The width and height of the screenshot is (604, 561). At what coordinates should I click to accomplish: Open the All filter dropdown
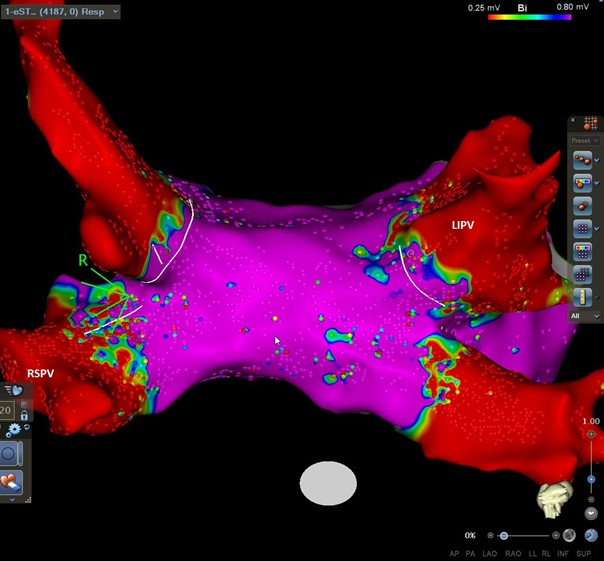585,315
